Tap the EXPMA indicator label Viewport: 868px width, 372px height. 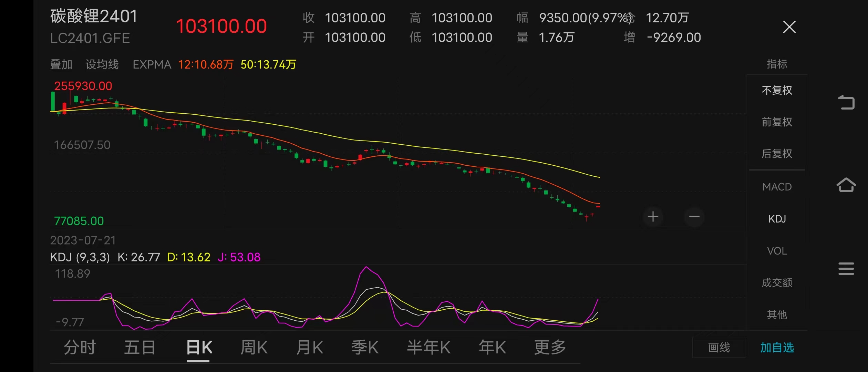[152, 64]
